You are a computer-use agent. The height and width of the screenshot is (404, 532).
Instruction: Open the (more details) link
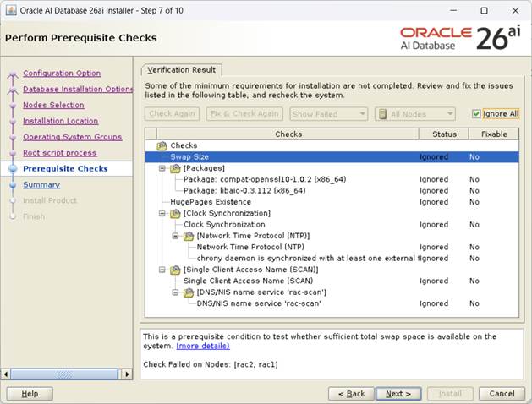pos(203,346)
